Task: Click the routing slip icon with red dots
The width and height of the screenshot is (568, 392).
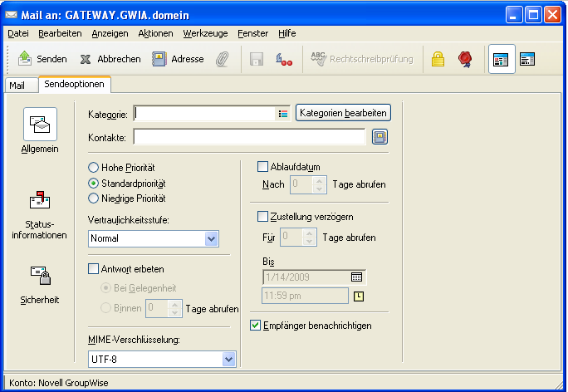Action: pyautogui.click(x=284, y=59)
